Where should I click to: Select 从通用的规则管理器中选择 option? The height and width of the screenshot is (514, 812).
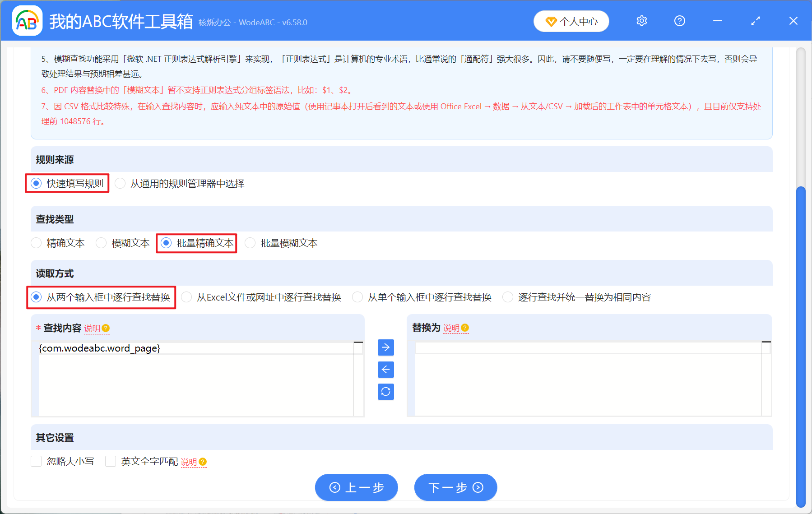click(x=120, y=183)
